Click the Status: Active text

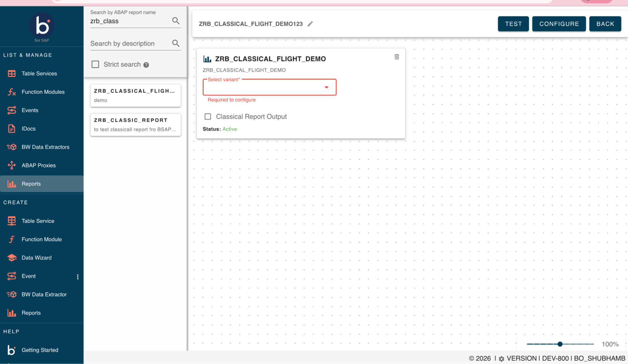(220, 129)
